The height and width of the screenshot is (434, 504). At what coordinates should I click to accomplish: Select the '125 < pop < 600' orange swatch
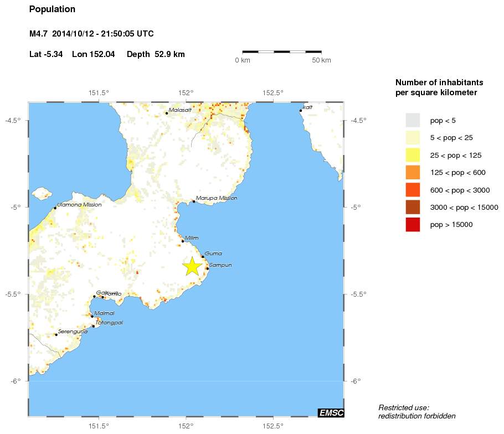[x=413, y=172]
